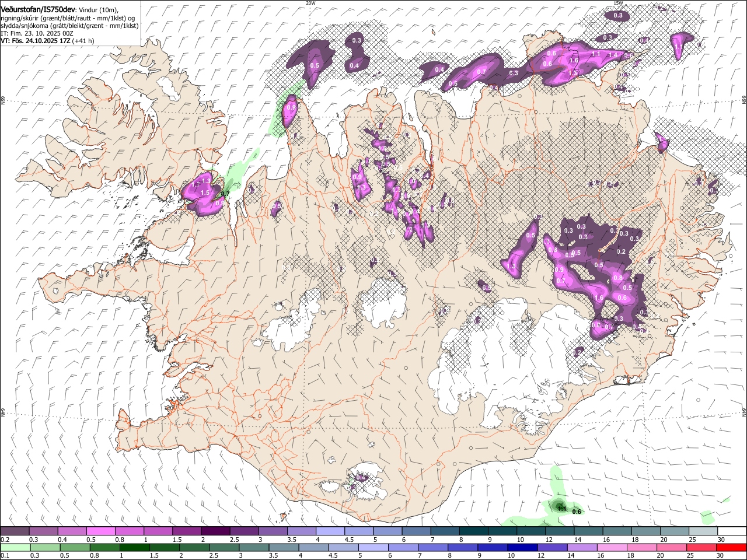Select snow legend swatch between 18 and 20
The width and height of the screenshot is (747, 560).
pos(645,531)
